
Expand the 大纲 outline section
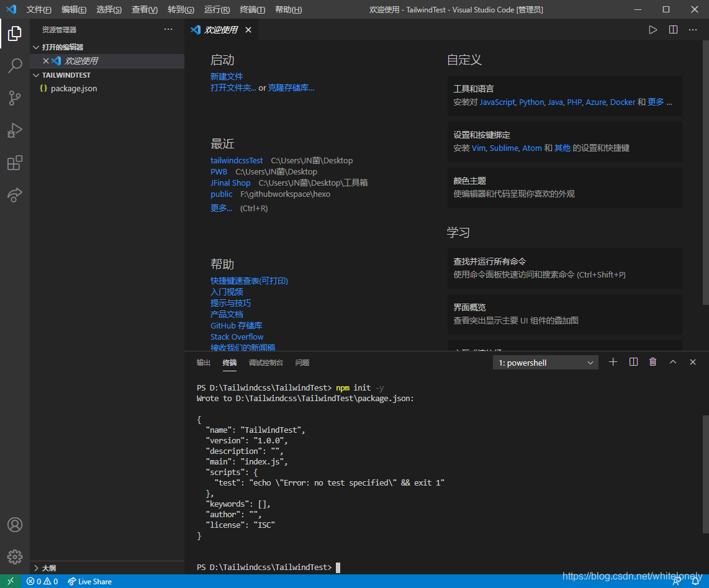(107, 568)
